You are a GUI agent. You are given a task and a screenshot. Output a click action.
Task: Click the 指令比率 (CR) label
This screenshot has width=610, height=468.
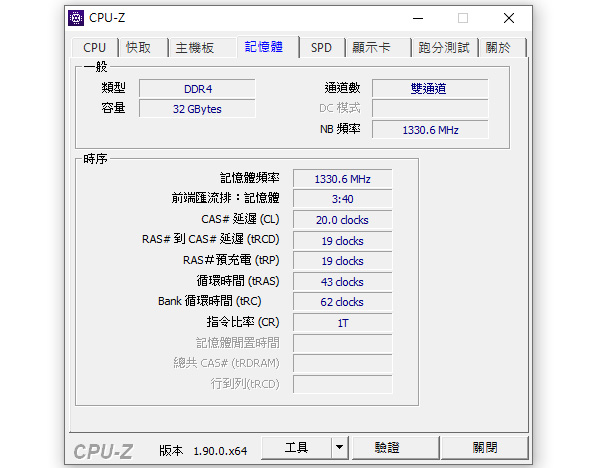(x=243, y=322)
